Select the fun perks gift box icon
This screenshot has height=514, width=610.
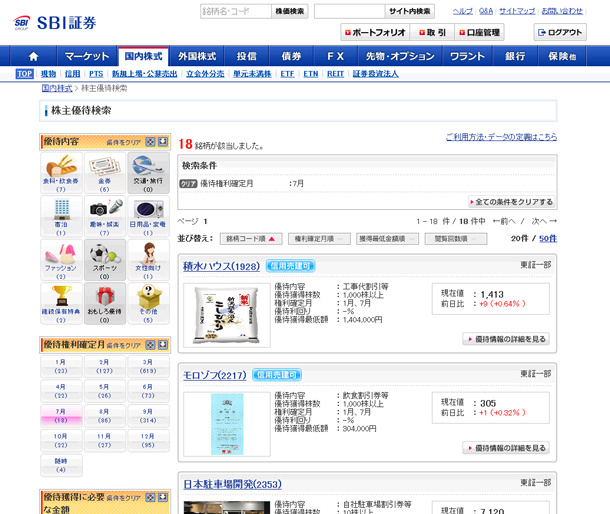point(104,303)
